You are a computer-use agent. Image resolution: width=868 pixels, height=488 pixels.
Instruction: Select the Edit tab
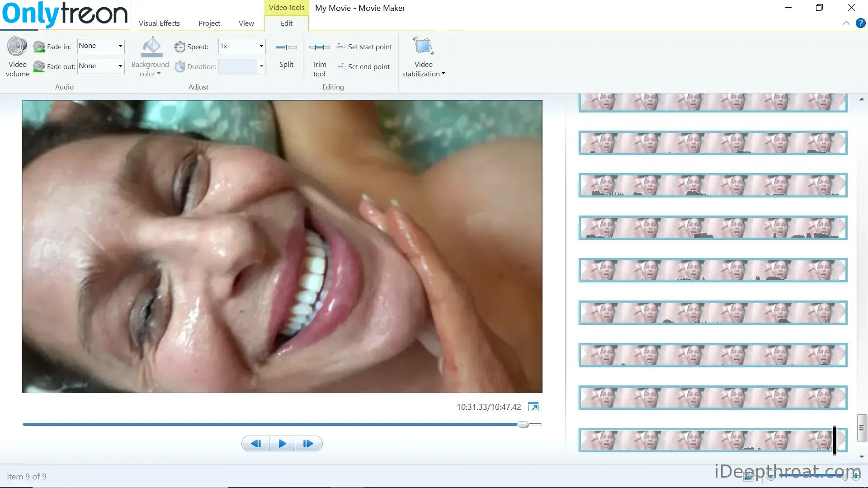pyautogui.click(x=287, y=23)
